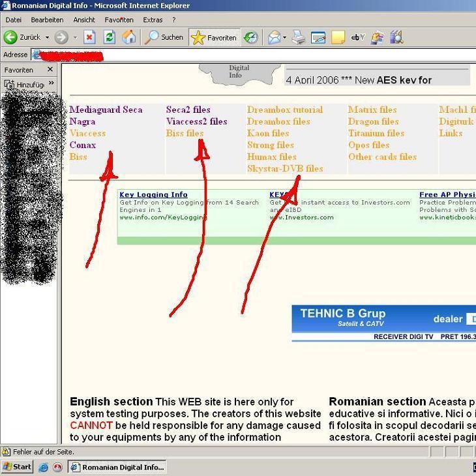Click the Digital Info map logo

[239, 74]
